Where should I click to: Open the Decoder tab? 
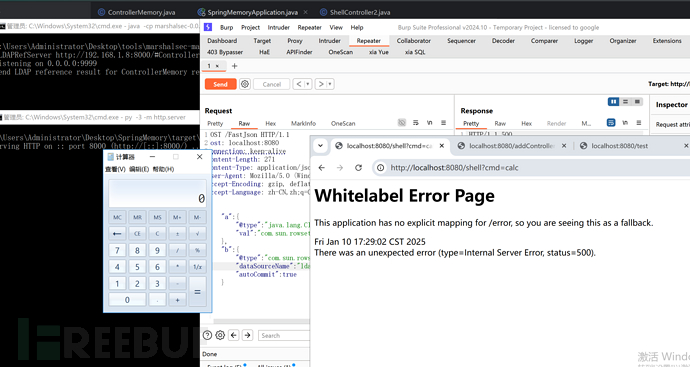[x=503, y=40]
